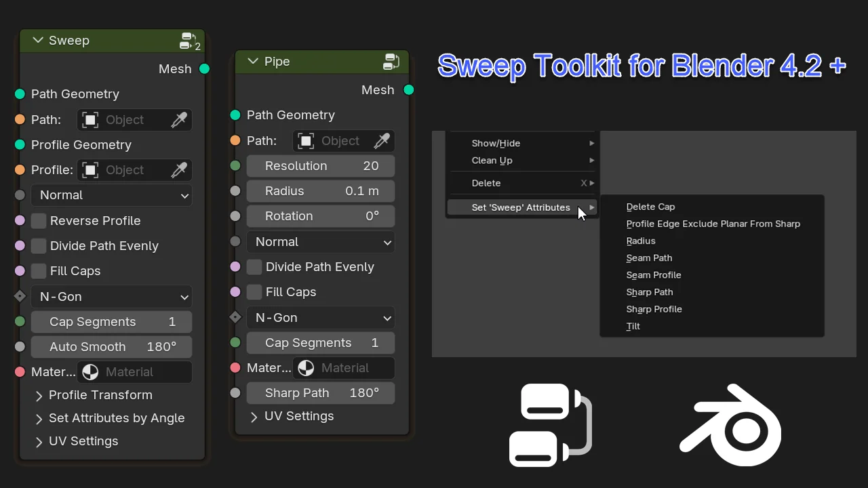The width and height of the screenshot is (868, 488).
Task: Open the Normal dropdown in Pipe node
Action: (320, 242)
